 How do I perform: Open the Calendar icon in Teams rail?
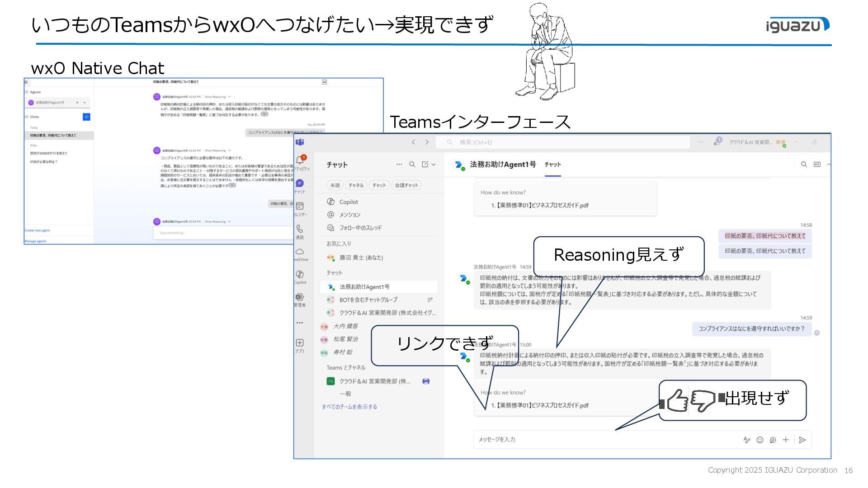tap(300, 206)
